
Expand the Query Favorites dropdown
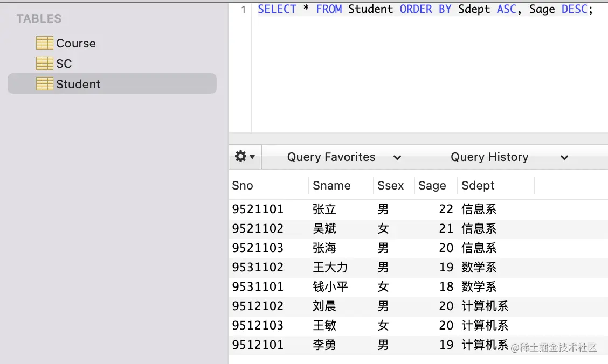pos(344,157)
